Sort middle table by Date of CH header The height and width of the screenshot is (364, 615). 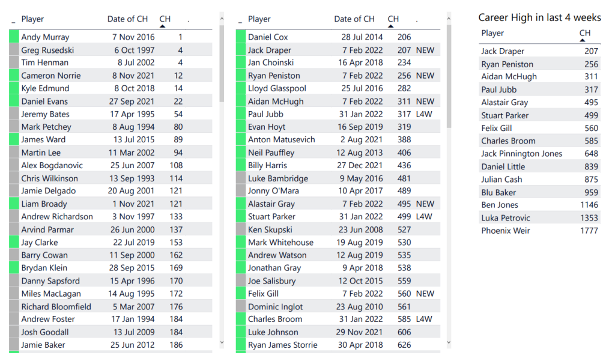[x=354, y=19]
